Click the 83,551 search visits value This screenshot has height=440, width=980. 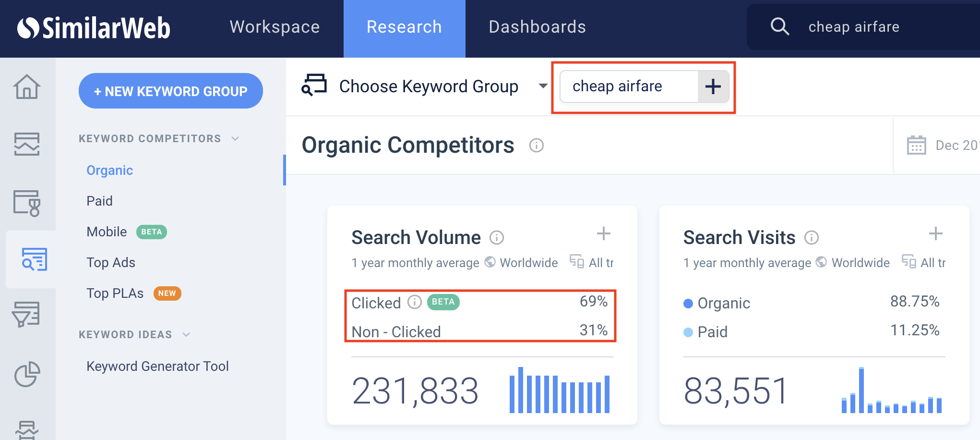[x=736, y=391]
